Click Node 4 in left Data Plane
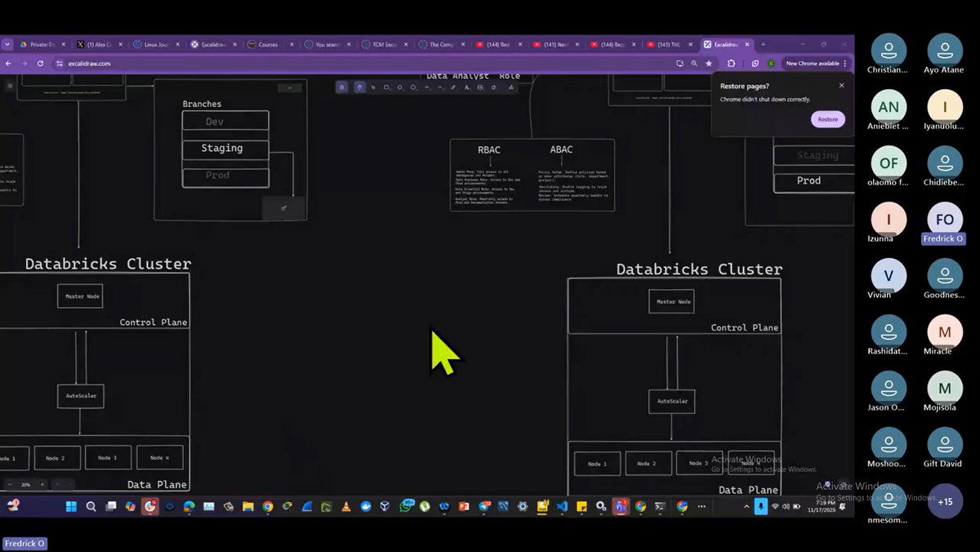Screen dimensions: 980x552 click(x=160, y=457)
